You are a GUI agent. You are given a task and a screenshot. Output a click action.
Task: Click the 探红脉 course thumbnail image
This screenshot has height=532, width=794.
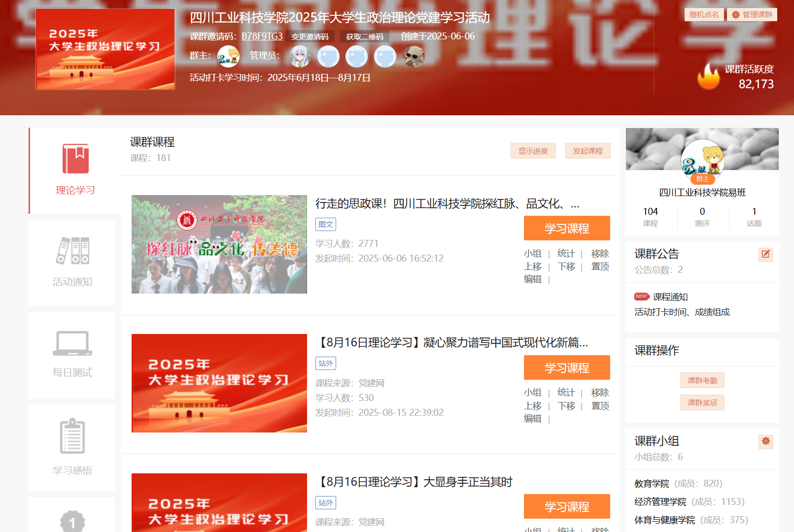tap(219, 244)
